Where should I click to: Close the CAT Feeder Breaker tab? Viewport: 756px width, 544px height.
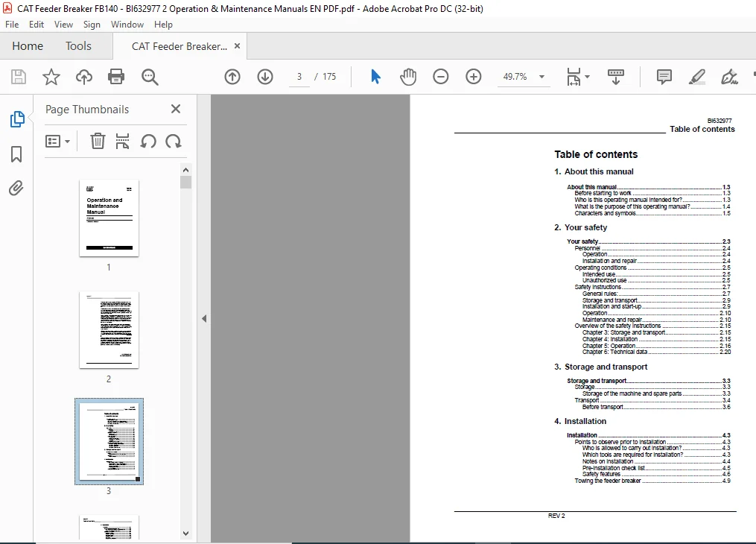tap(237, 45)
